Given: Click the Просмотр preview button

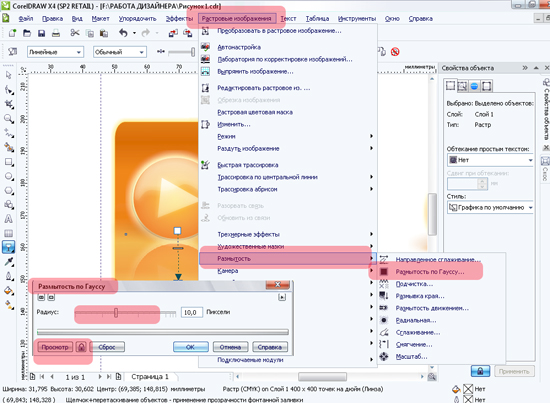Looking at the screenshot, I should (55, 347).
